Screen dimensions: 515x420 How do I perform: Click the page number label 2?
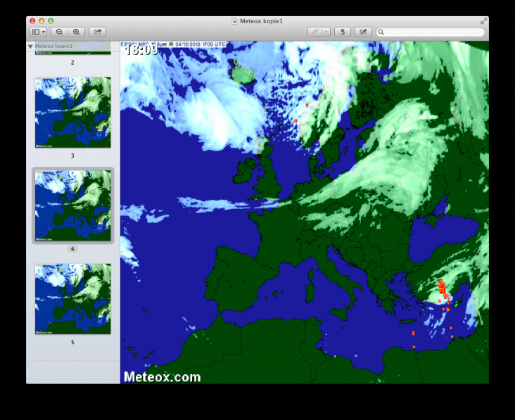point(72,63)
